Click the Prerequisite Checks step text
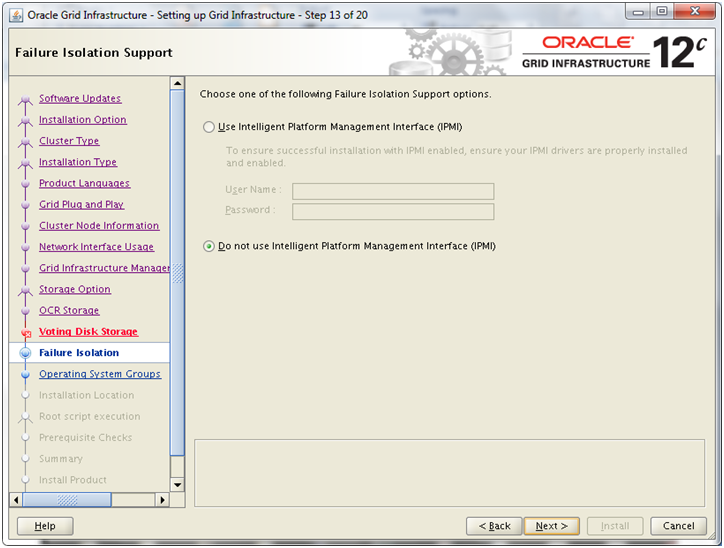Viewport: 724px width, 548px height. (x=85, y=438)
